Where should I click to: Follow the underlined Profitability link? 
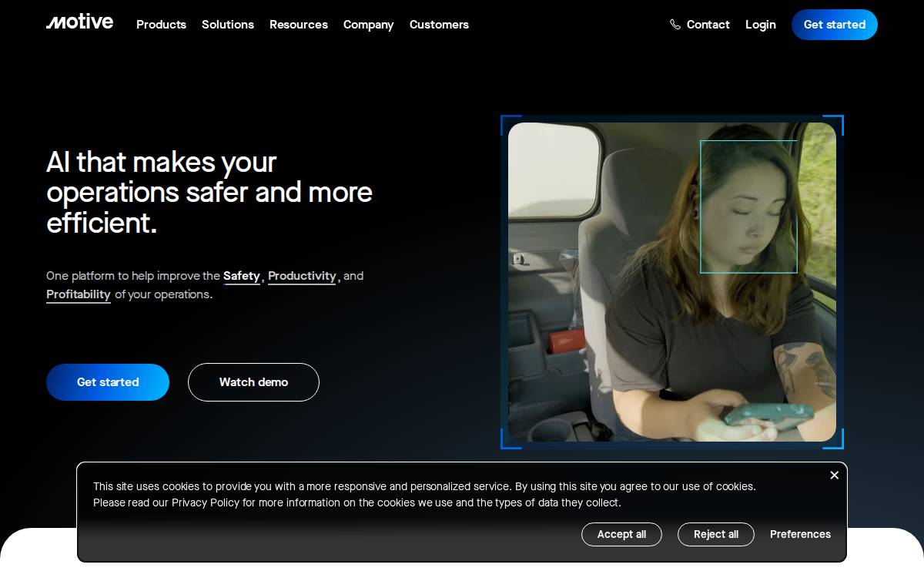pos(79,294)
